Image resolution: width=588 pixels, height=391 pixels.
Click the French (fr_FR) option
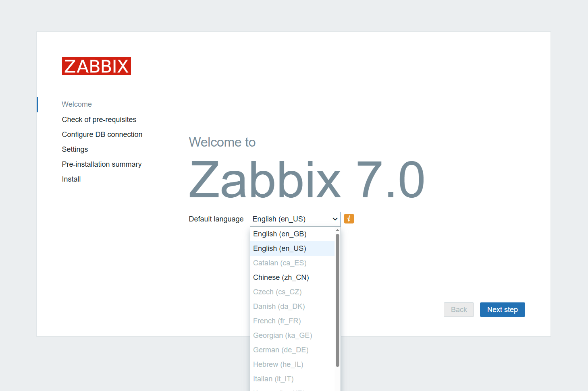click(x=277, y=321)
